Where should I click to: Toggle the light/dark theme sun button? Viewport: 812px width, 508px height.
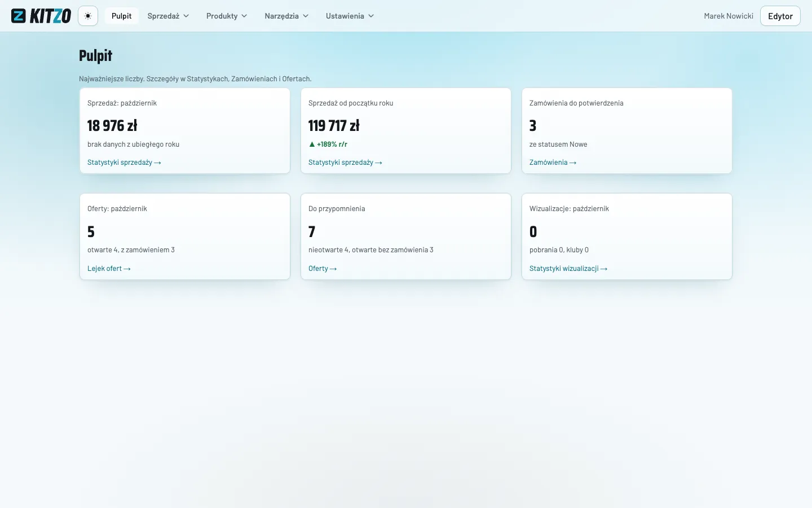[x=88, y=16]
